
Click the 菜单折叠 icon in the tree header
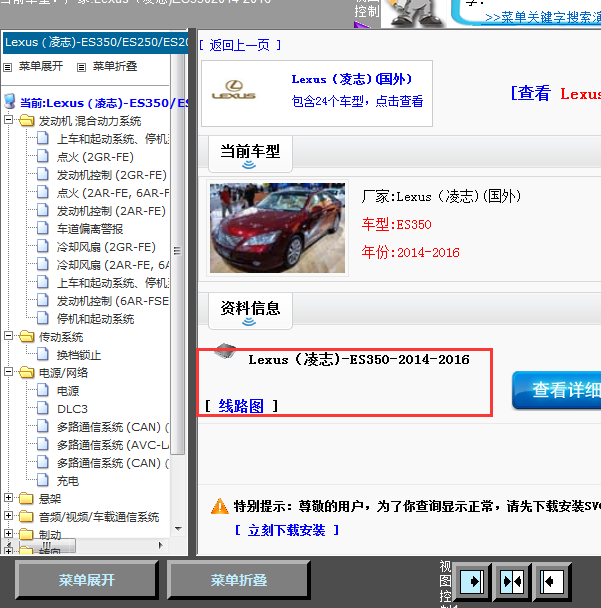[x=81, y=67]
